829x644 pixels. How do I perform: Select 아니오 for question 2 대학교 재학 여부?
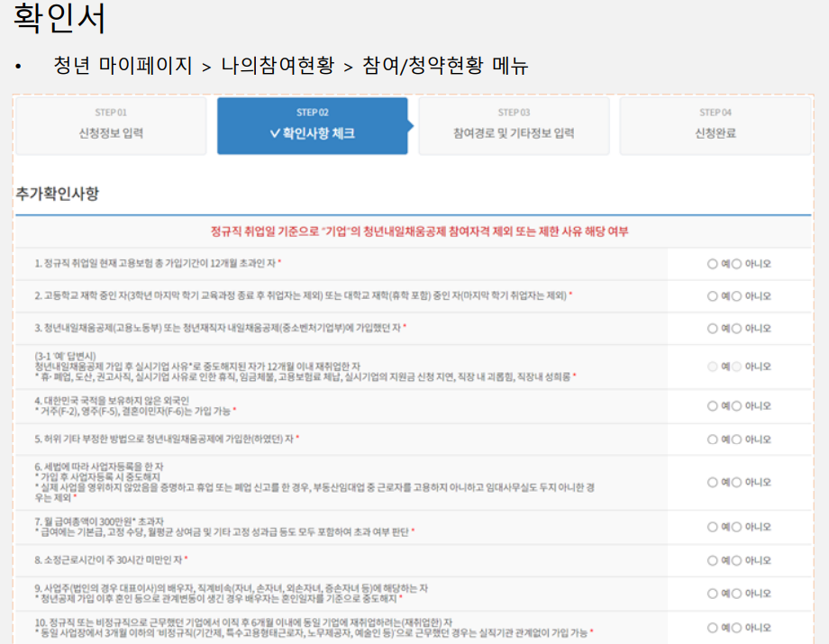coord(737,295)
